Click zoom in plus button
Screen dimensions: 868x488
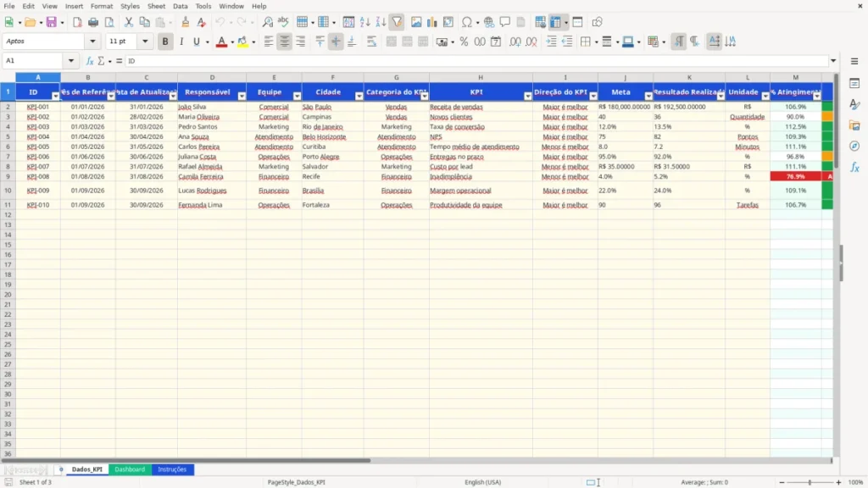pos(838,482)
